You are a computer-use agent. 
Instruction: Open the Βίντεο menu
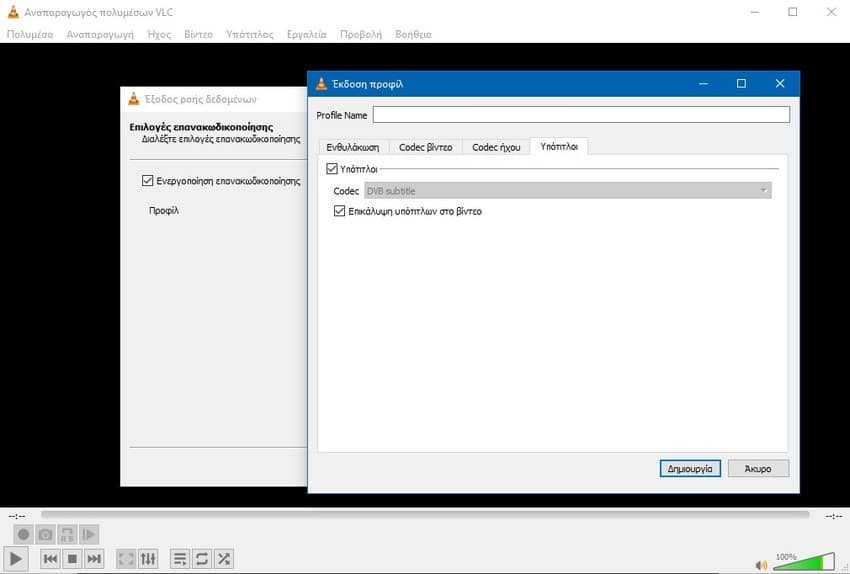(198, 34)
